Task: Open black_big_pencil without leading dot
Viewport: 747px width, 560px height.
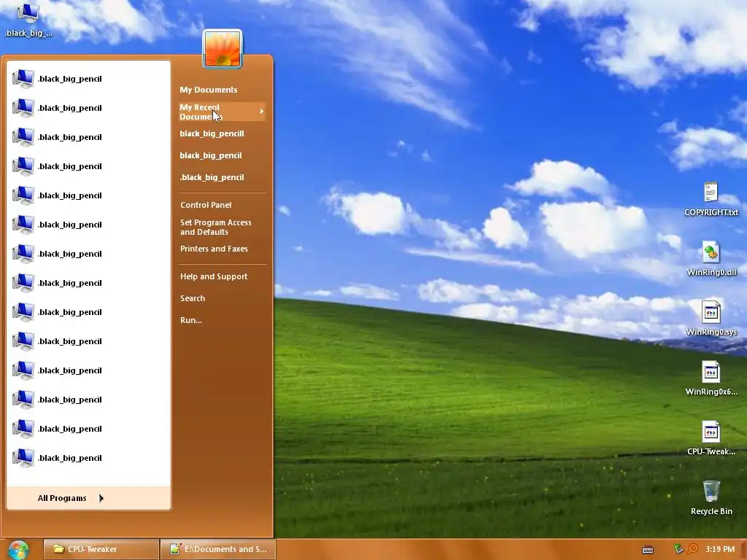Action: [211, 155]
